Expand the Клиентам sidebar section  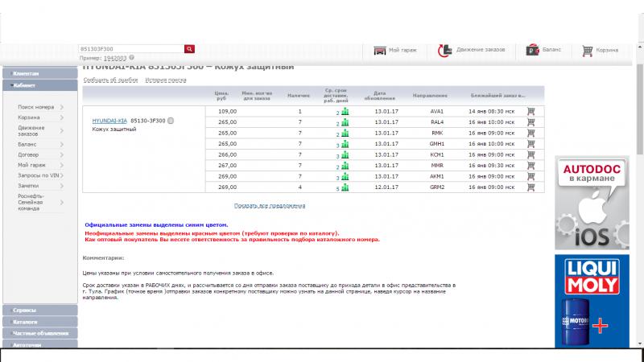point(39,73)
